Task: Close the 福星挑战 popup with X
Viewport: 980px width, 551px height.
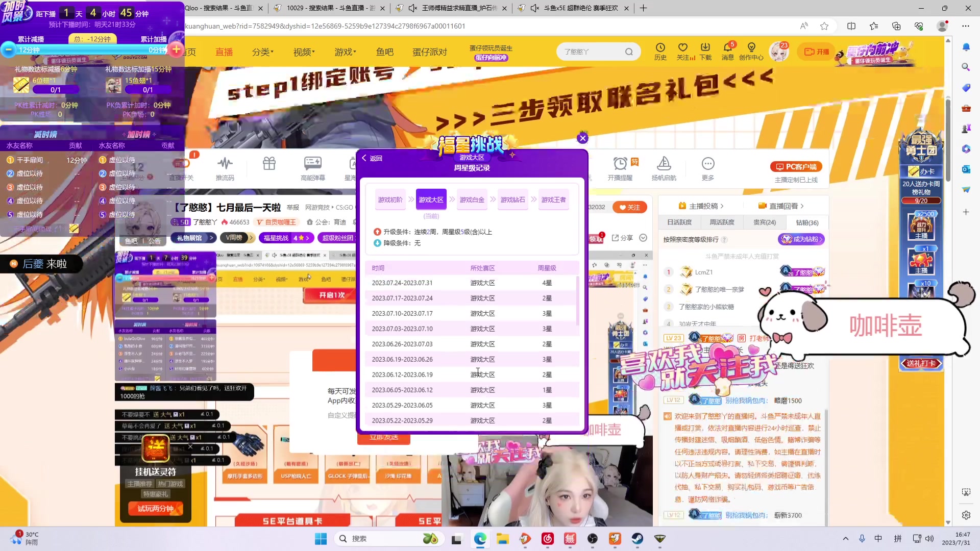Action: tap(582, 138)
